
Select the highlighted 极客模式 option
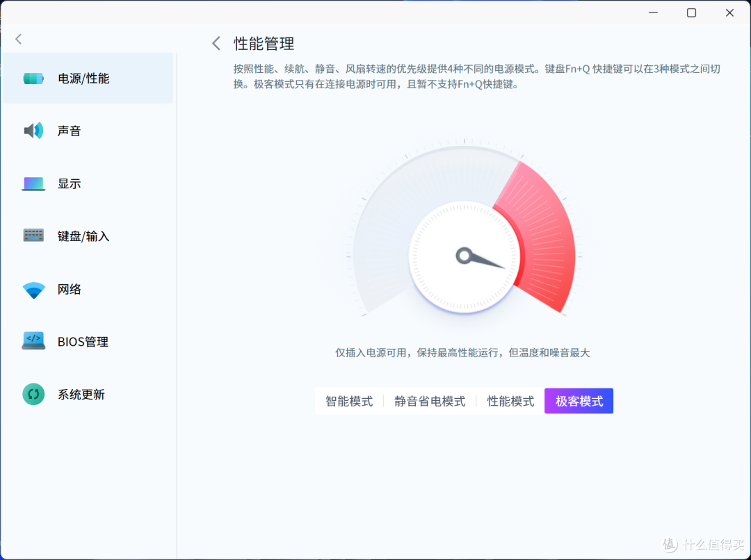[x=579, y=401]
